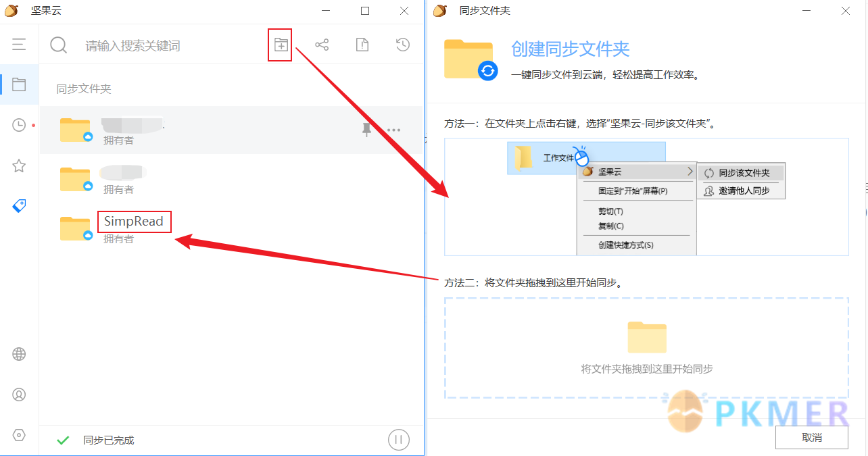Click the 同步已完成 status text
Image resolution: width=868 pixels, height=456 pixels.
[x=109, y=440]
